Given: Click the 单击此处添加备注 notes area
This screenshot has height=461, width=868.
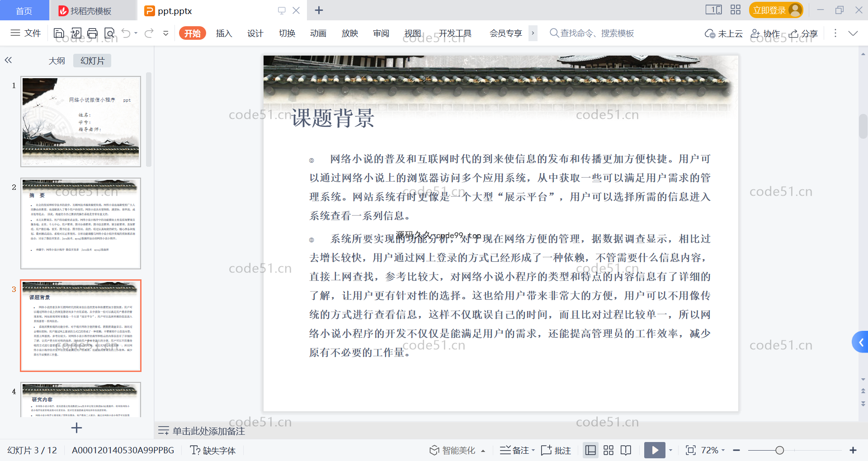Looking at the screenshot, I should [x=208, y=431].
